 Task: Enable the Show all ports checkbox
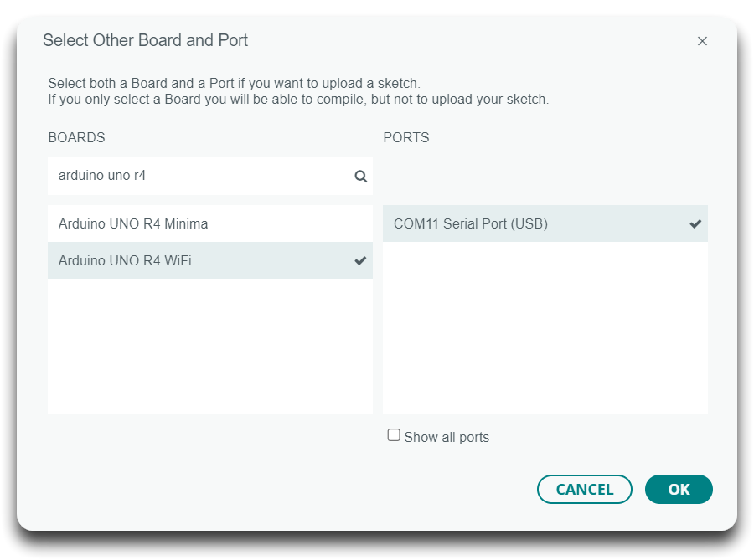(x=394, y=435)
